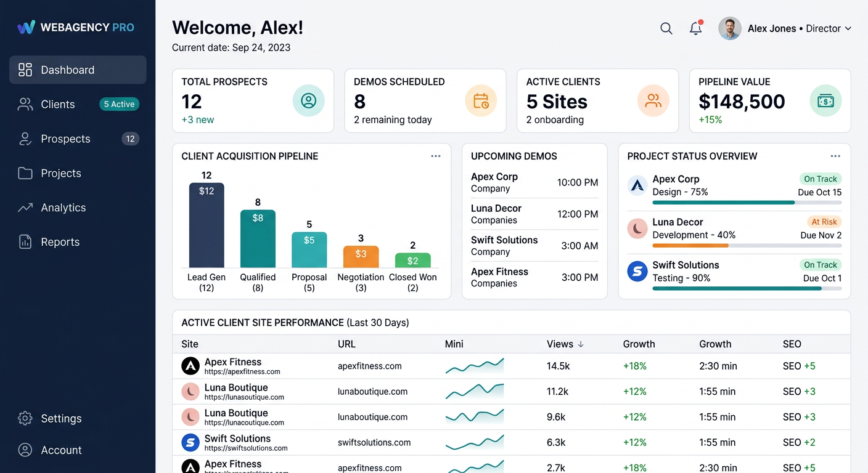Click the 6.3k views cell

point(556,442)
